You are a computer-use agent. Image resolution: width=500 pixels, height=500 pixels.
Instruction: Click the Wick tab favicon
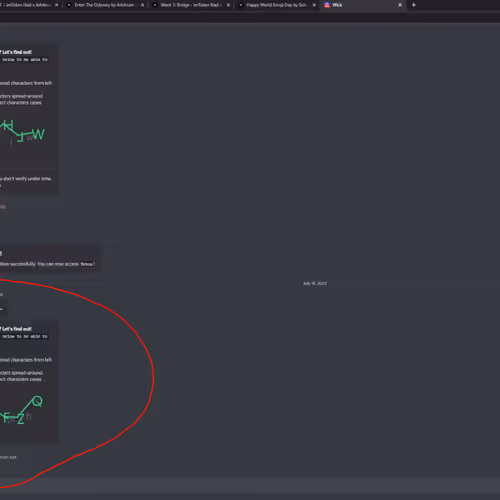(327, 5)
